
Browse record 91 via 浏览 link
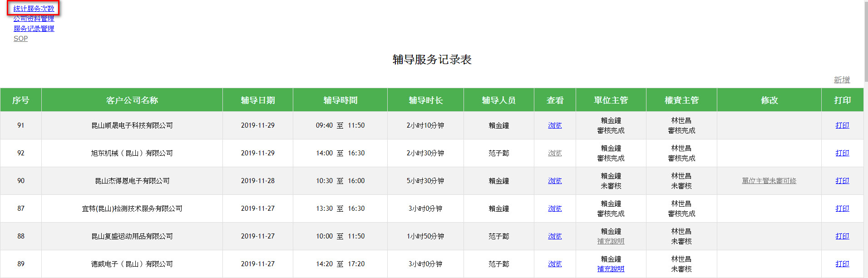[555, 125]
